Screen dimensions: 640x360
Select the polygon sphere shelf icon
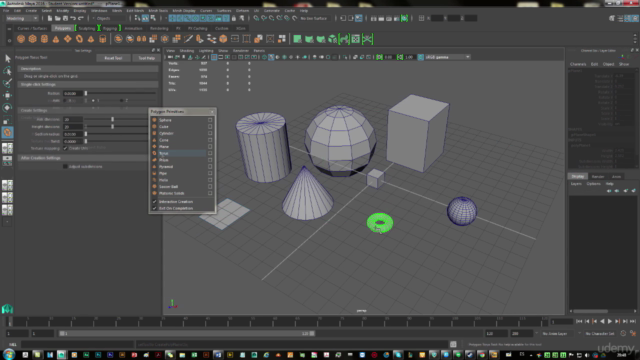(21, 39)
